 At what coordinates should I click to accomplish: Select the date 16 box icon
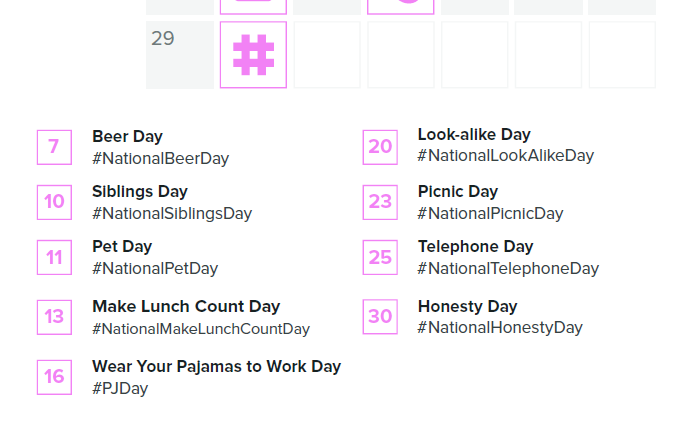click(54, 377)
